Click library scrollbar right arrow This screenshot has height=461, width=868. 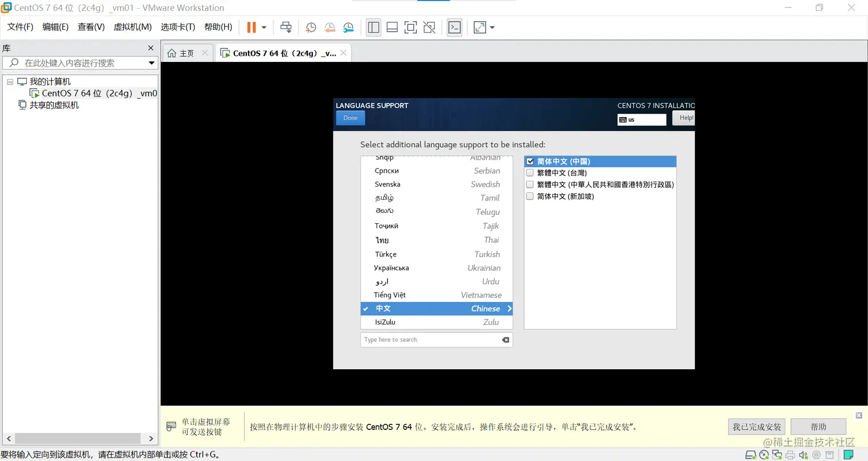(x=151, y=438)
